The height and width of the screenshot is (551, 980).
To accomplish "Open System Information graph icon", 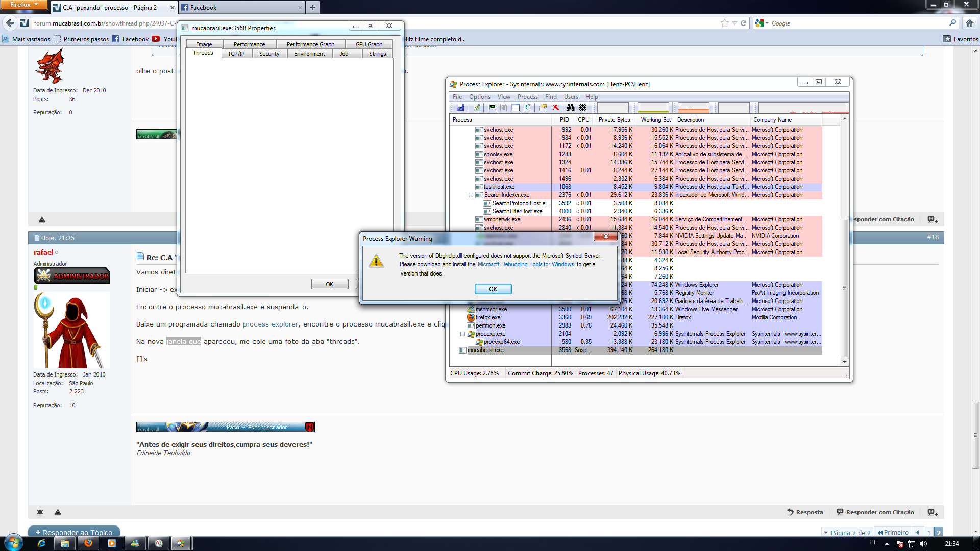I will tap(492, 108).
